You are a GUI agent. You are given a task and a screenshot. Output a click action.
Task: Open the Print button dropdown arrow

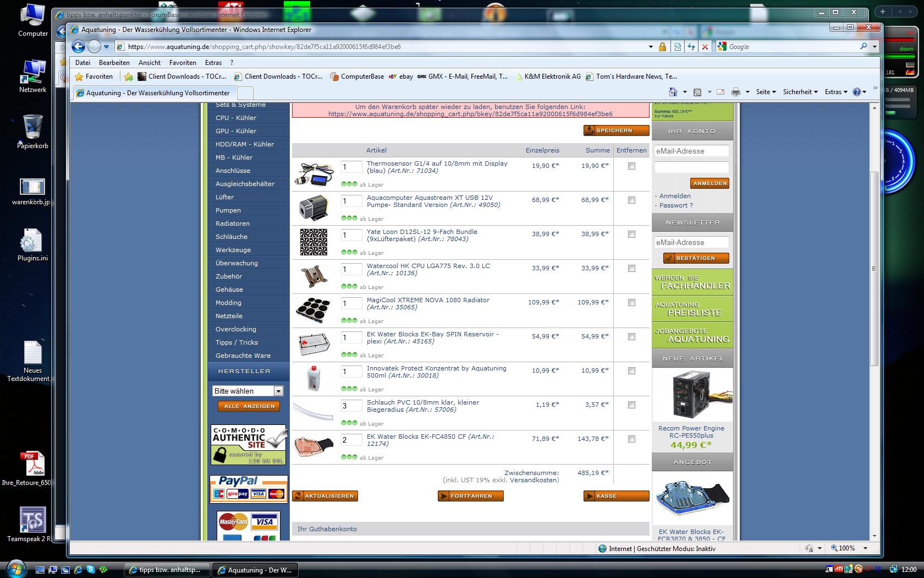pyautogui.click(x=747, y=92)
